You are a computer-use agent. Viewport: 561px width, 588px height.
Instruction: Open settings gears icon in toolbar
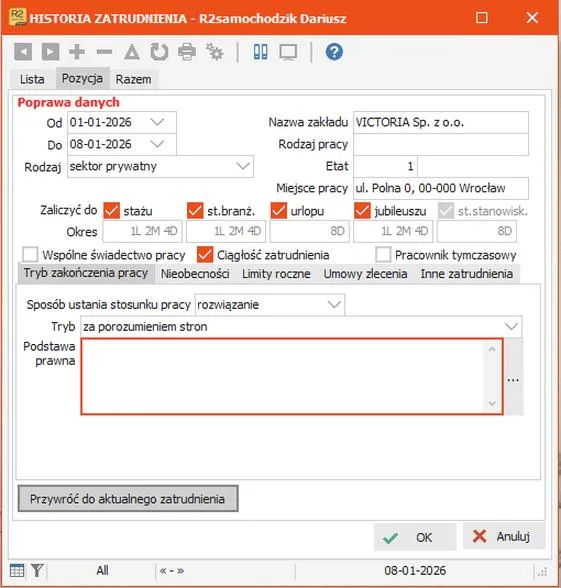pyautogui.click(x=214, y=52)
